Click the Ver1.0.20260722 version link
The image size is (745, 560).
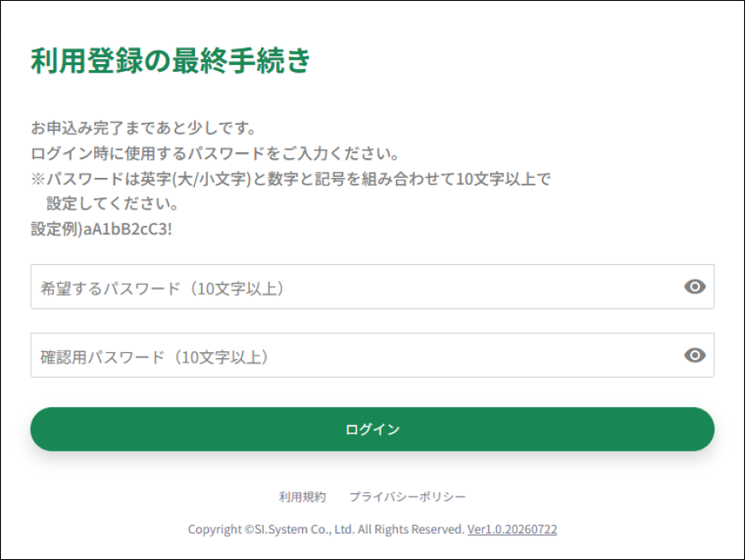pos(512,529)
